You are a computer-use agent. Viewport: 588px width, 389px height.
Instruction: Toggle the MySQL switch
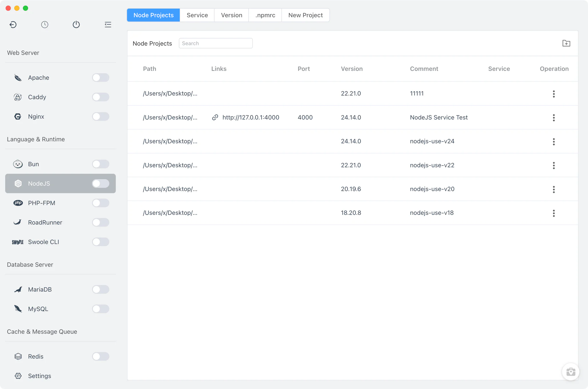point(100,309)
